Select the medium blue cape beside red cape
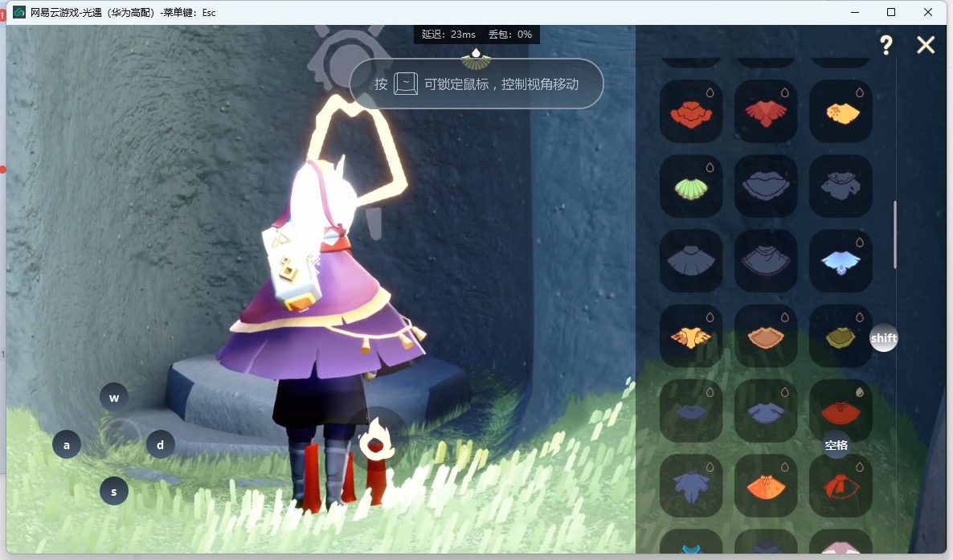 click(x=766, y=411)
